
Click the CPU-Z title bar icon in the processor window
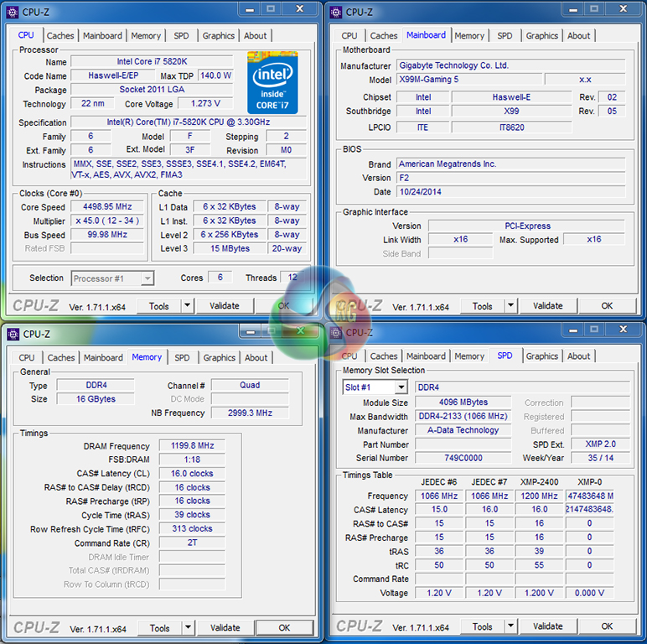coord(13,13)
